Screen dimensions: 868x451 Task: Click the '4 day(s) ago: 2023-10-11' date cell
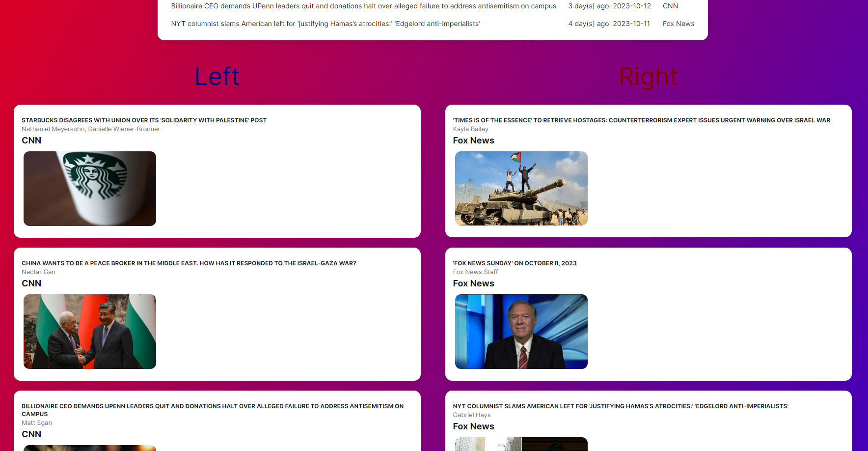(609, 24)
